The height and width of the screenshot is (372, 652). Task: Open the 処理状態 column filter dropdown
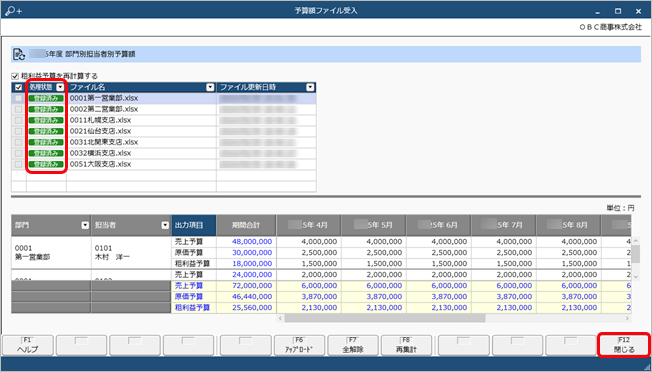(x=61, y=87)
